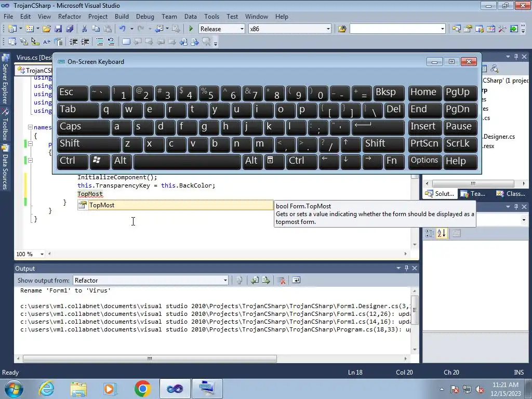
Task: Switch to the Solution Explorer tab
Action: pos(440,194)
